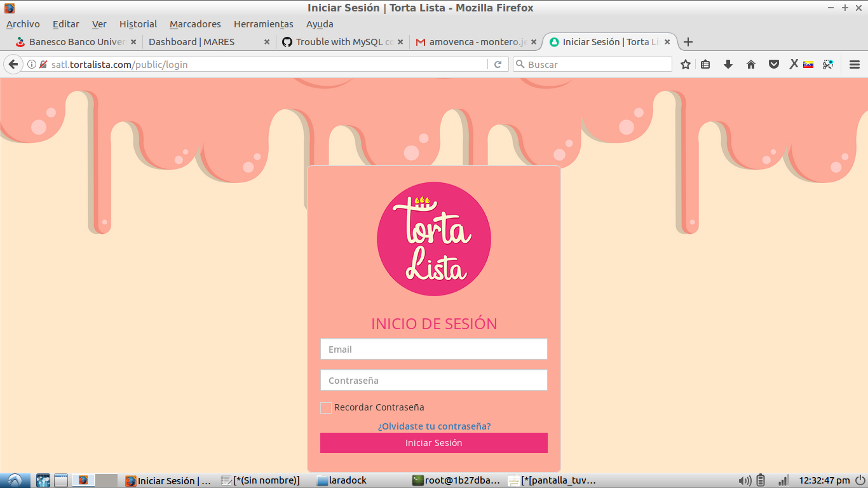Close the amovenca Gmail tab

[534, 42]
